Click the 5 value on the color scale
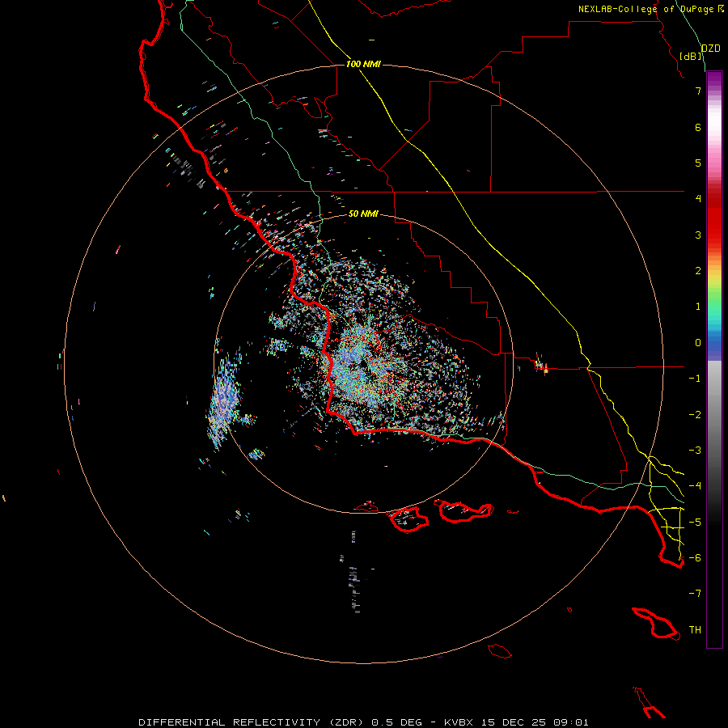The width and height of the screenshot is (728, 728). coord(698,163)
